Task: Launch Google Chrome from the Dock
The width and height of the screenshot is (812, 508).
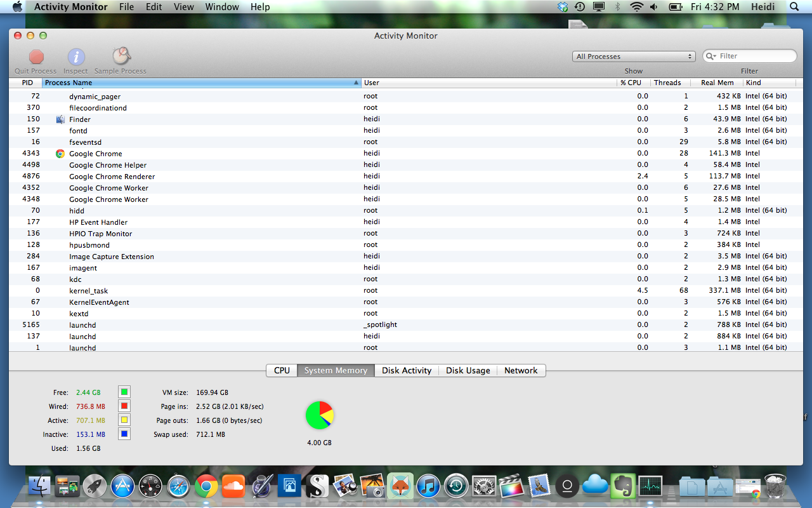Action: coord(206,486)
